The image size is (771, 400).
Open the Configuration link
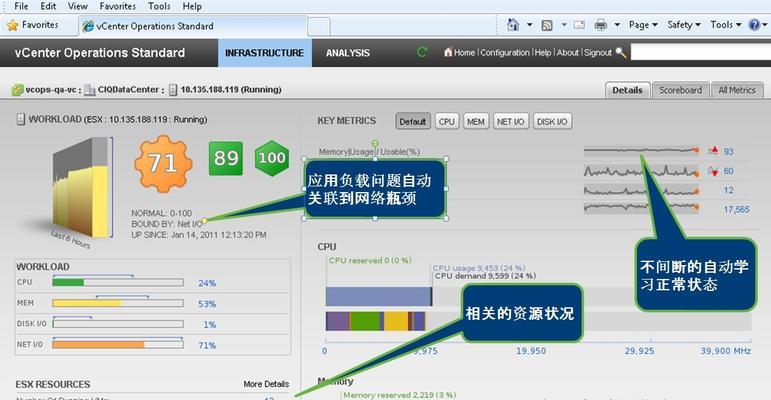point(505,52)
